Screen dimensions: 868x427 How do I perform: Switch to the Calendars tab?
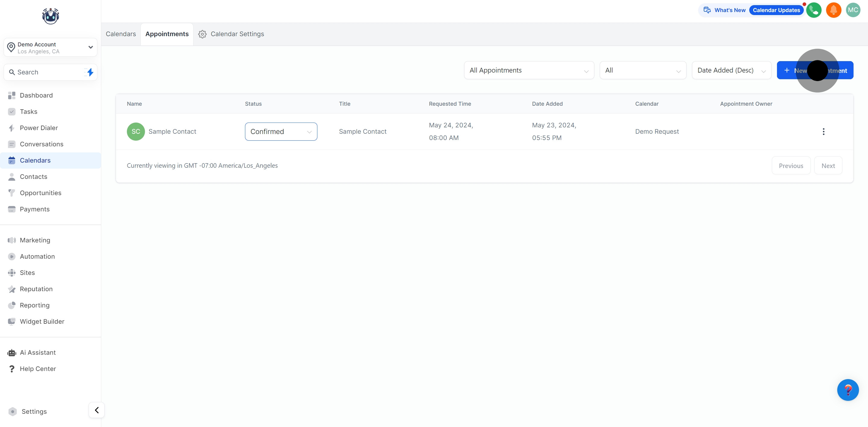pyautogui.click(x=121, y=34)
